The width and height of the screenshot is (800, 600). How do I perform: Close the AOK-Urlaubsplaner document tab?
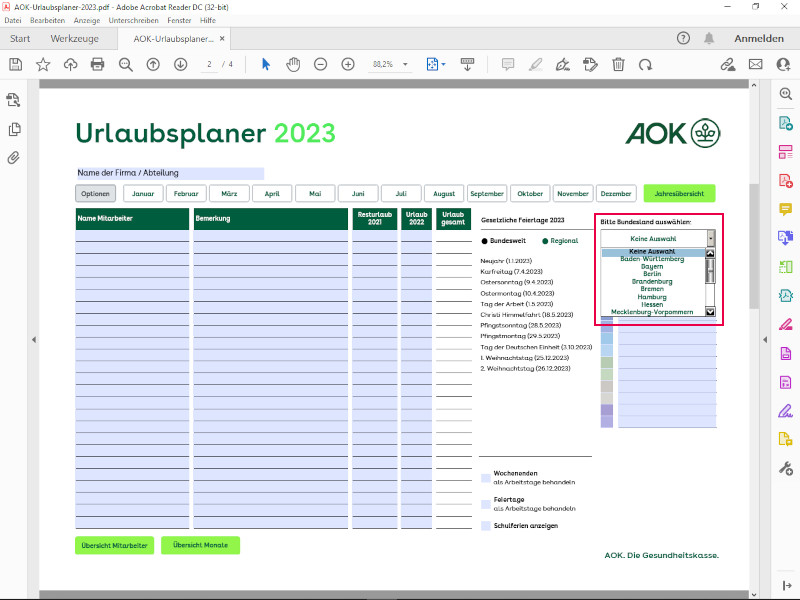(x=222, y=38)
